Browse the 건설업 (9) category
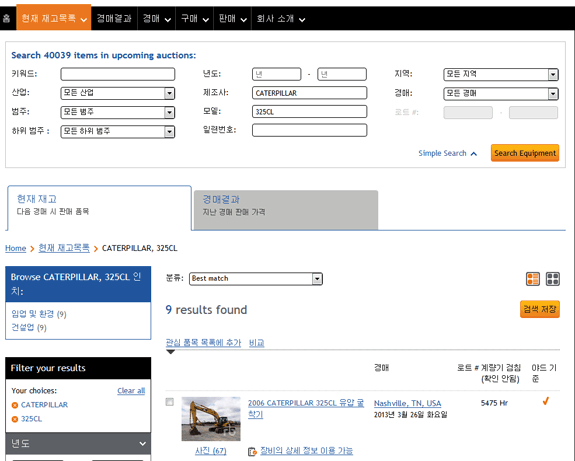 click(x=29, y=328)
